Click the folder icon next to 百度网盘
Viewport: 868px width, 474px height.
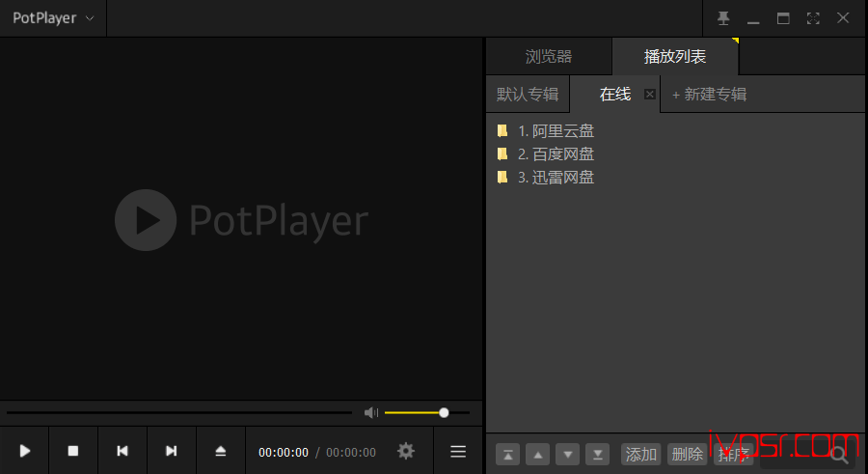[x=502, y=153]
